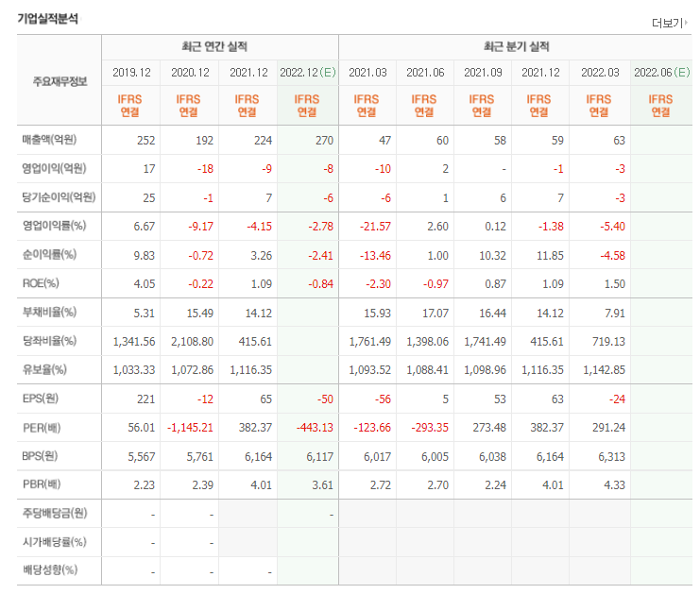The width and height of the screenshot is (700, 594).
Task: Click the 주당배당금(원) row label
Action: (55, 513)
